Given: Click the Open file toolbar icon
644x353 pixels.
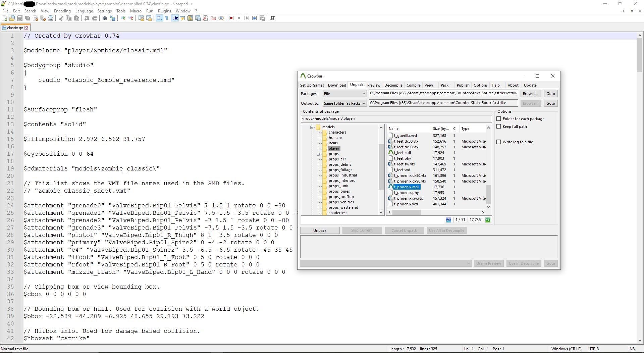Looking at the screenshot, I should tap(12, 18).
